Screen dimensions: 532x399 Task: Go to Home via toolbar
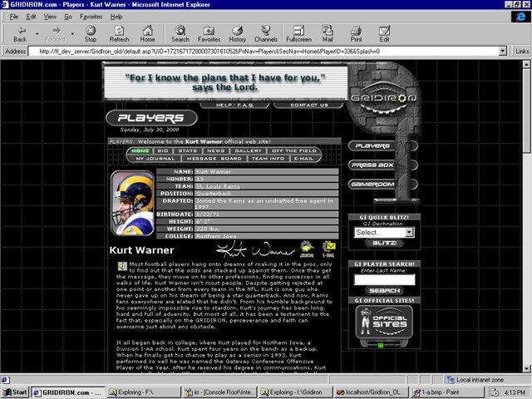(148, 34)
